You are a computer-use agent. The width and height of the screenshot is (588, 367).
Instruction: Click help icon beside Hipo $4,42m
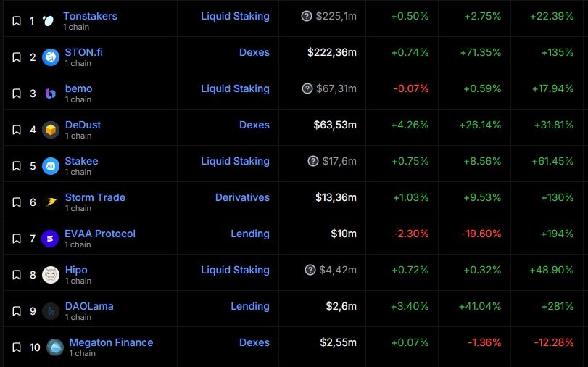pos(310,270)
